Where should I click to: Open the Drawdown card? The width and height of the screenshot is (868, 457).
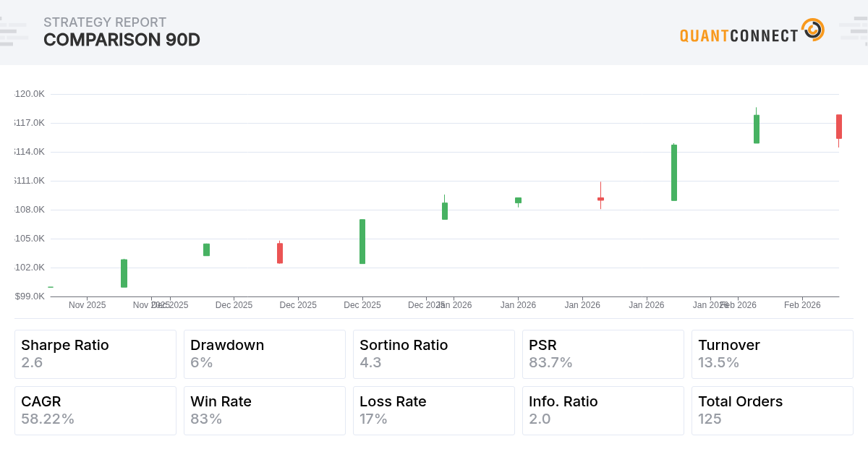coord(265,354)
